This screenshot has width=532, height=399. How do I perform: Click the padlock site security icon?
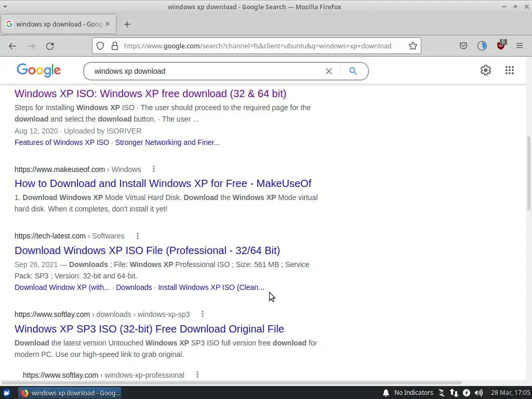(115, 46)
